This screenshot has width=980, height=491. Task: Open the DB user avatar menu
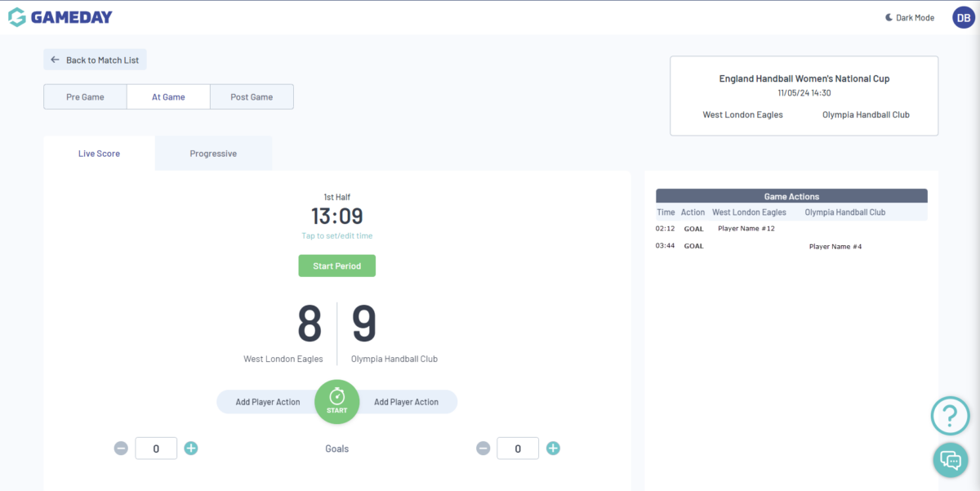click(x=964, y=17)
